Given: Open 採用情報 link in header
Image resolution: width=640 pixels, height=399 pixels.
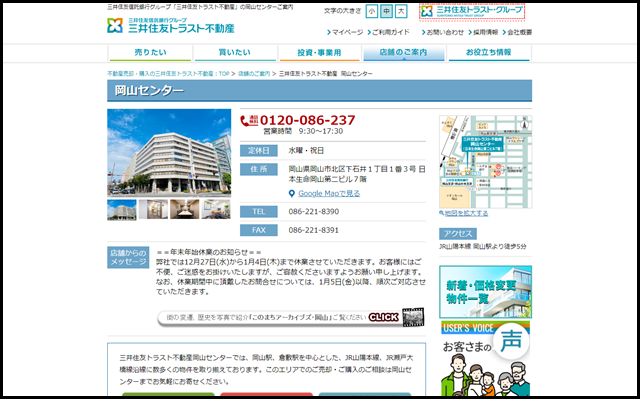Looking at the screenshot, I should click(483, 32).
